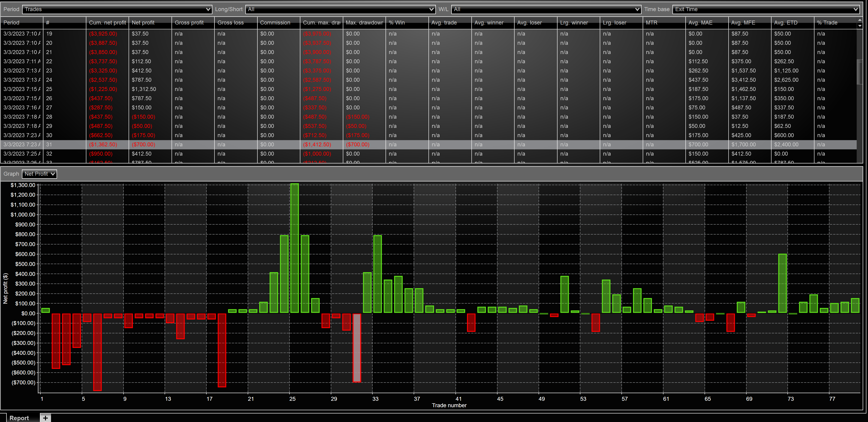Screen dimensions: 868x422
Task: Open the Period dropdown showing Trades
Action: [117, 9]
